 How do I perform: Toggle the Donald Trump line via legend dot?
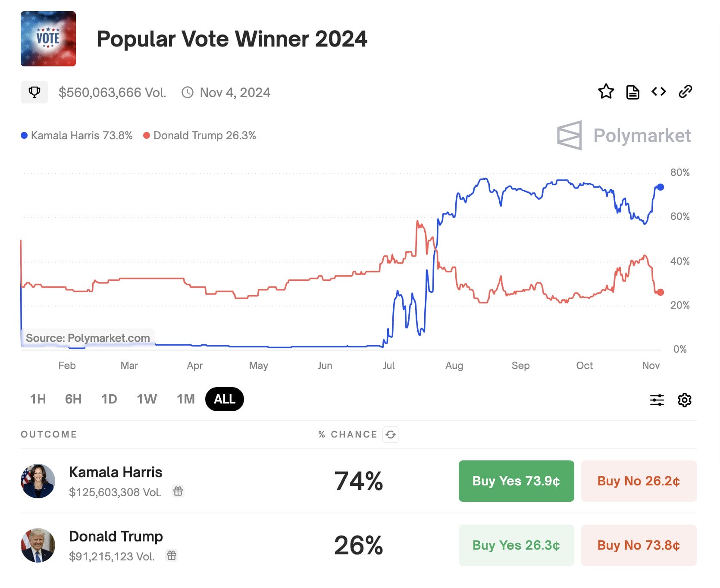pos(146,135)
